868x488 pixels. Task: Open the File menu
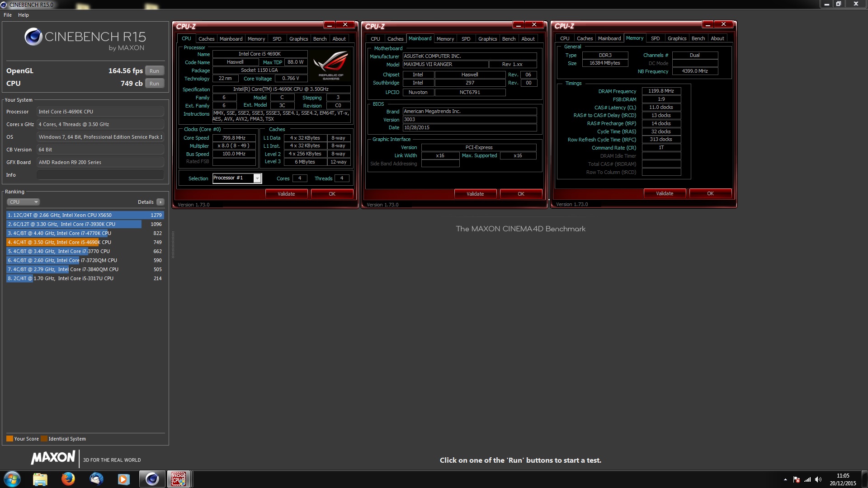[x=8, y=15]
